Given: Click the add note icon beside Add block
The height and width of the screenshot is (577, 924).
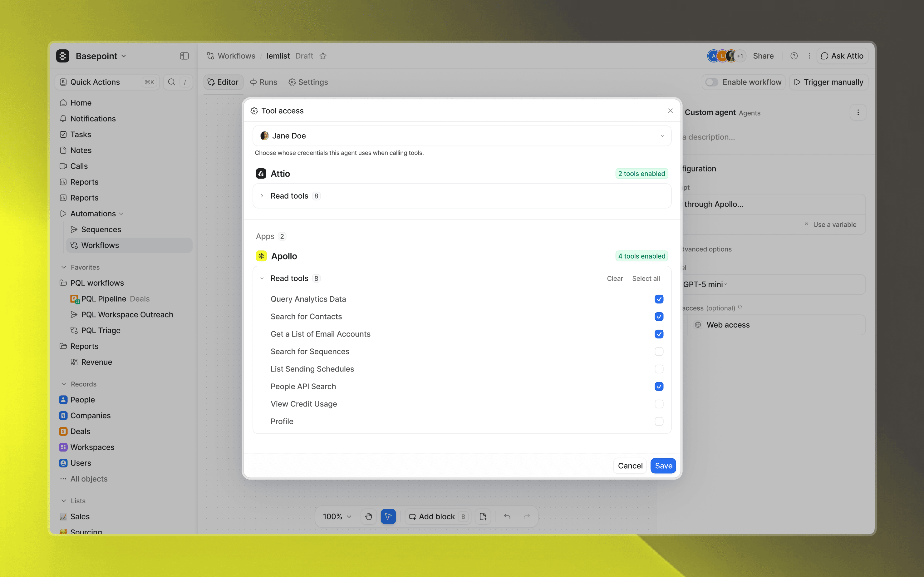Looking at the screenshot, I should (483, 516).
